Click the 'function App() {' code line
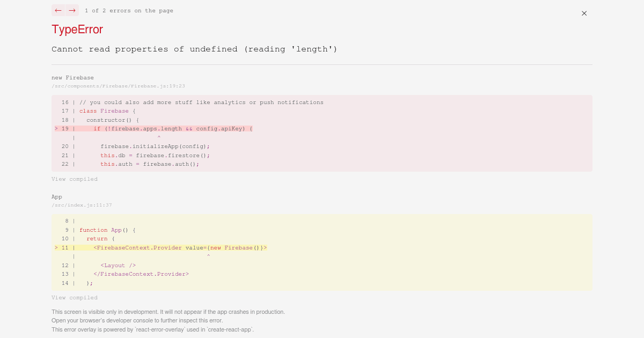644x338 pixels. pos(107,230)
